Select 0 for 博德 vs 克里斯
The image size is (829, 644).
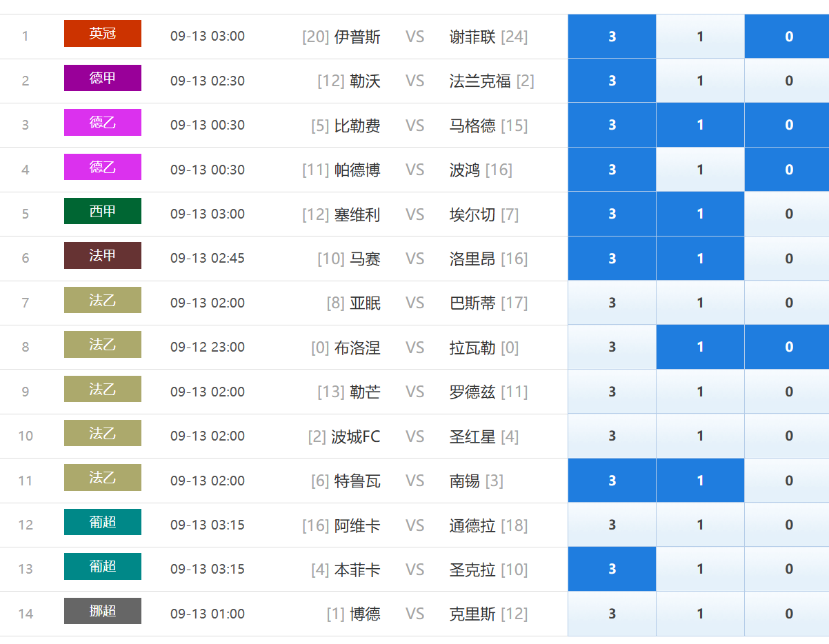[x=788, y=614]
